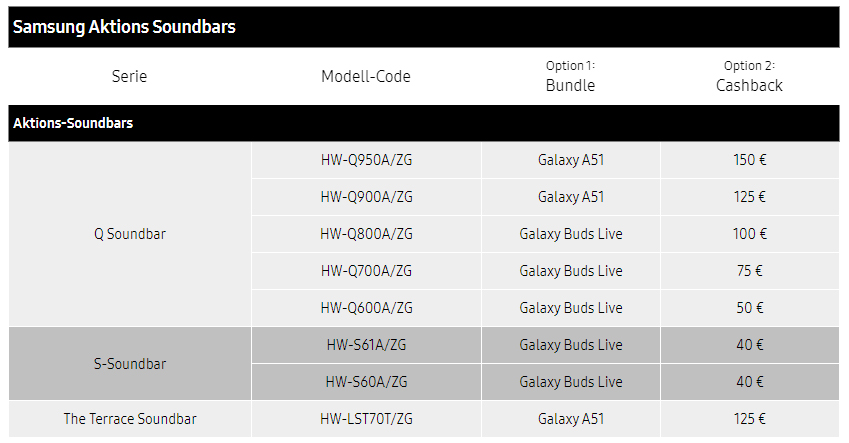Select model code HW-S60A/ZG
849x443 pixels.
(366, 382)
